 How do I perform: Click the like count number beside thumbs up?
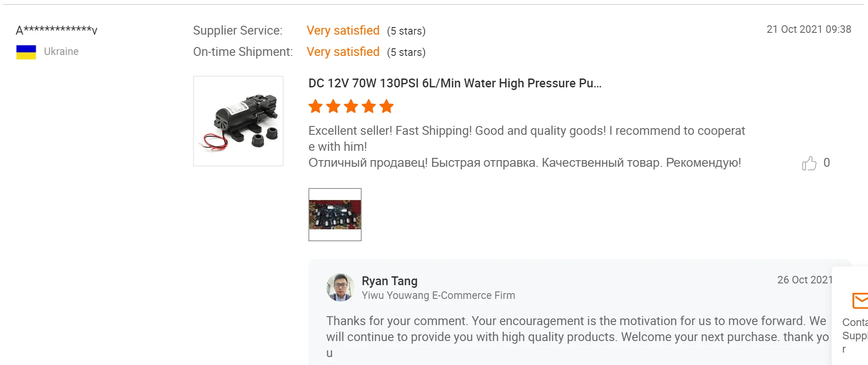pos(826,163)
